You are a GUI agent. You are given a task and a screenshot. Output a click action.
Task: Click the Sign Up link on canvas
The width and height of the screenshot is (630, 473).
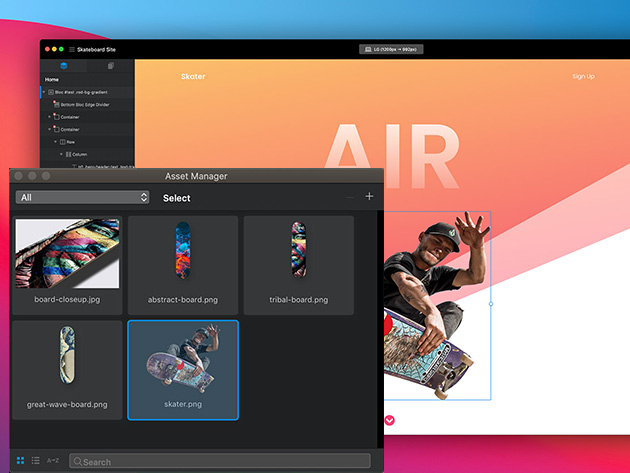(x=583, y=76)
